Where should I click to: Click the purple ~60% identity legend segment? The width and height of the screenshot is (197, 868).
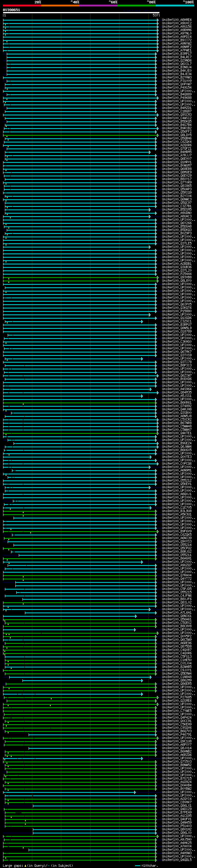point(99,6)
